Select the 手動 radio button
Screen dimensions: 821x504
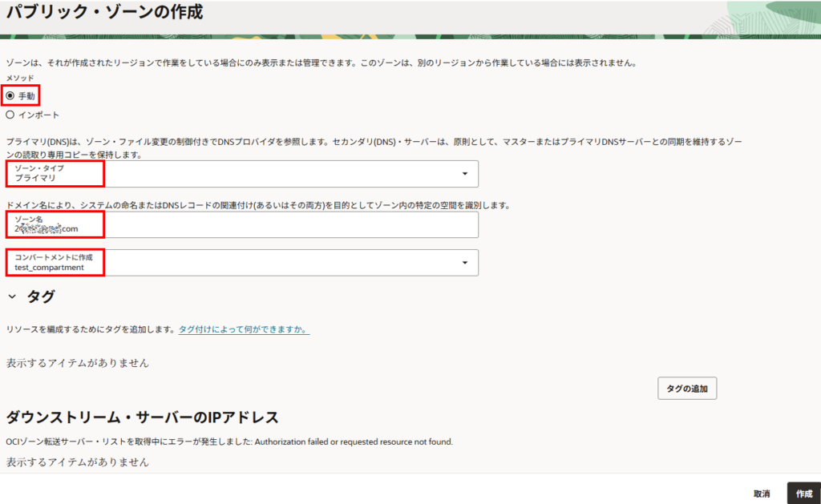tap(10, 95)
